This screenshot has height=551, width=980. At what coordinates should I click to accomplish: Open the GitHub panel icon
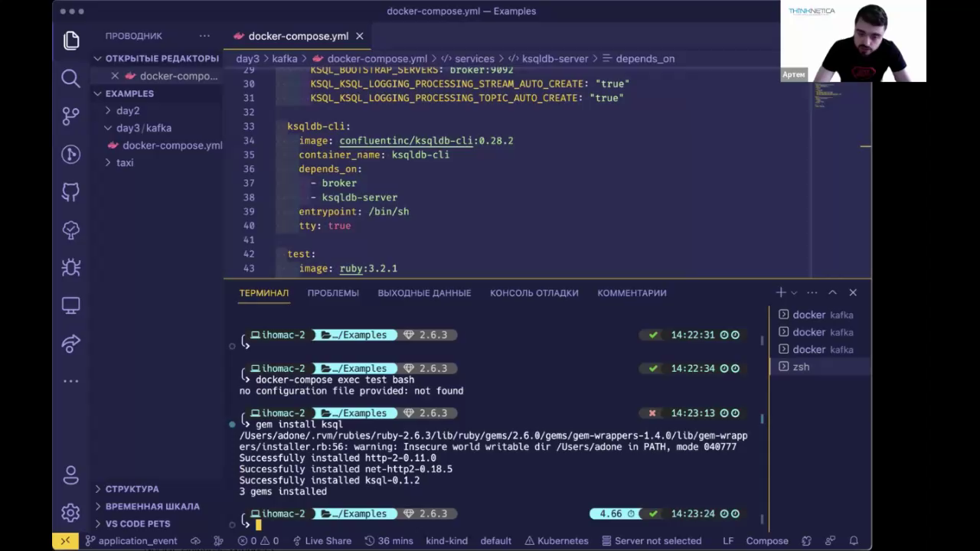pos(70,192)
